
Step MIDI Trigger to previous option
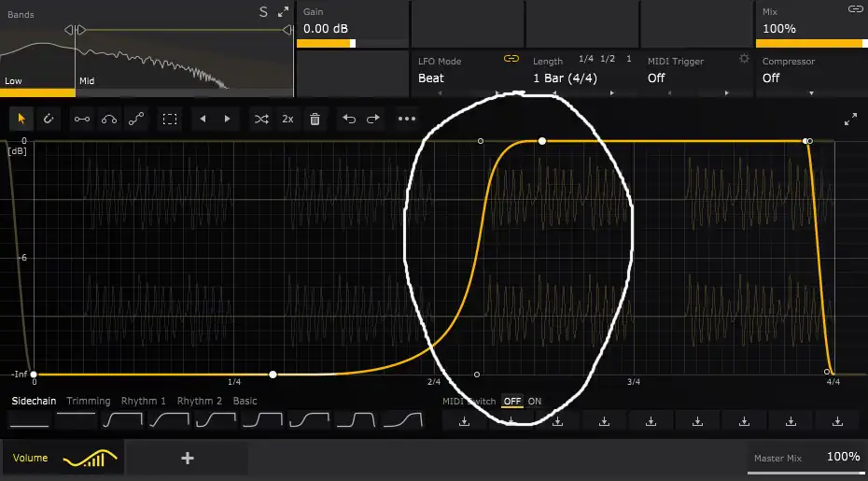[x=669, y=93]
